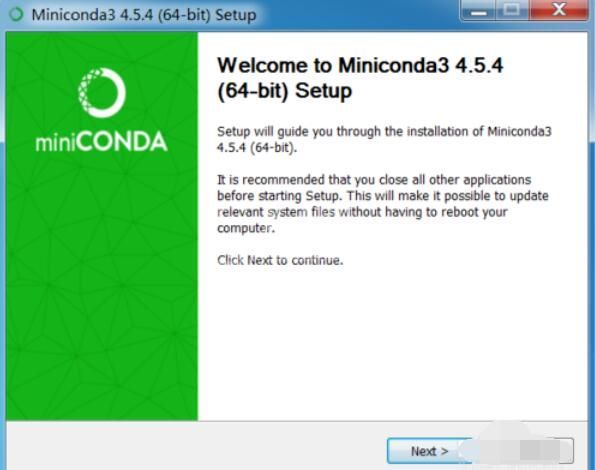Click the 'Click Next to continue.' text

click(280, 260)
